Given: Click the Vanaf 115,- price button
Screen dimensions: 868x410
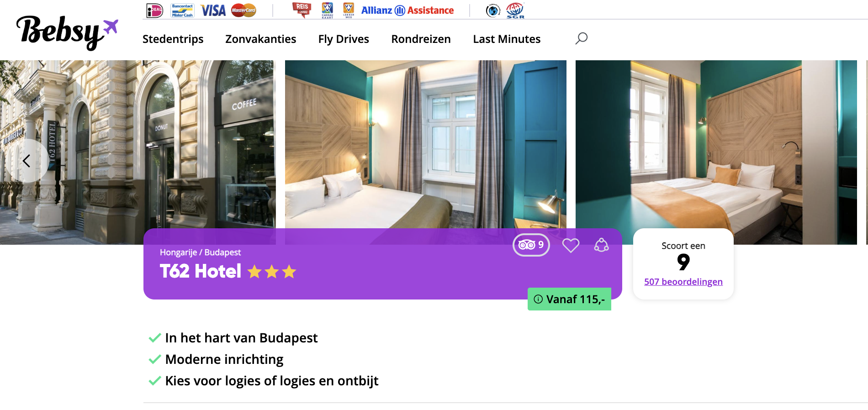Looking at the screenshot, I should (x=569, y=299).
